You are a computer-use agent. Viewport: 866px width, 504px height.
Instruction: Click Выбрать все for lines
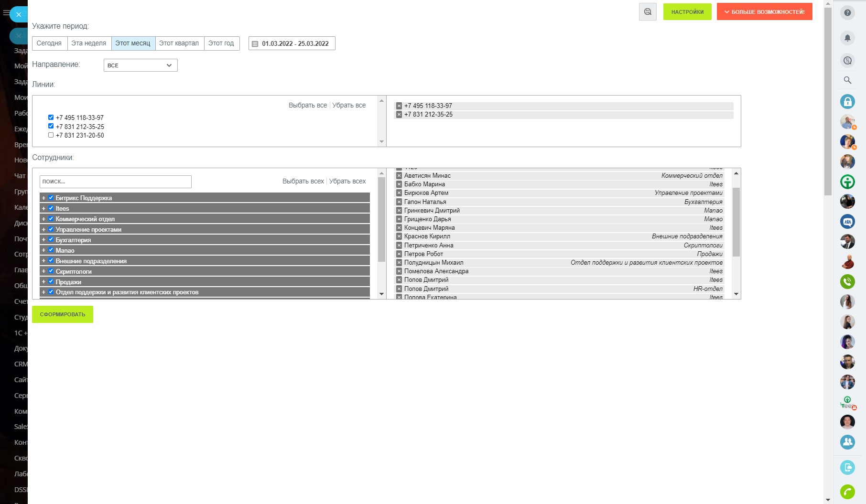[x=308, y=105]
